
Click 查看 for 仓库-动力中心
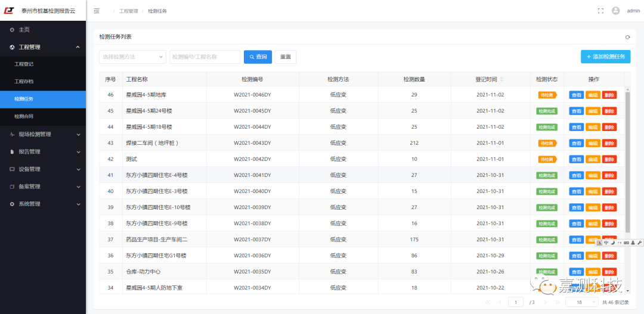[576, 272]
